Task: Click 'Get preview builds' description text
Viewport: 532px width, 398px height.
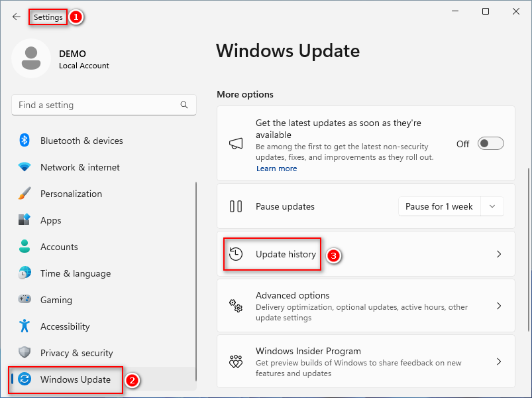Action: click(358, 367)
